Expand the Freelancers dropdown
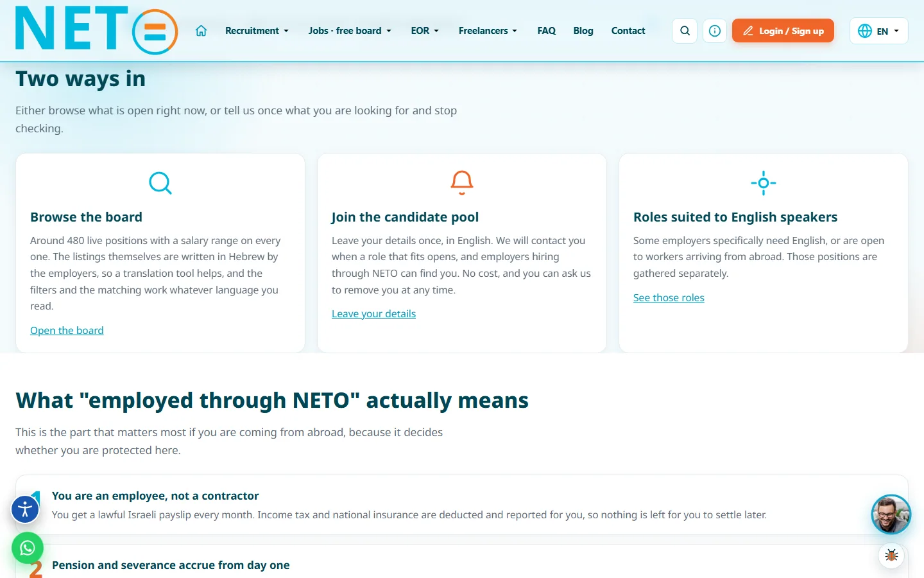The height and width of the screenshot is (578, 924). coord(488,31)
